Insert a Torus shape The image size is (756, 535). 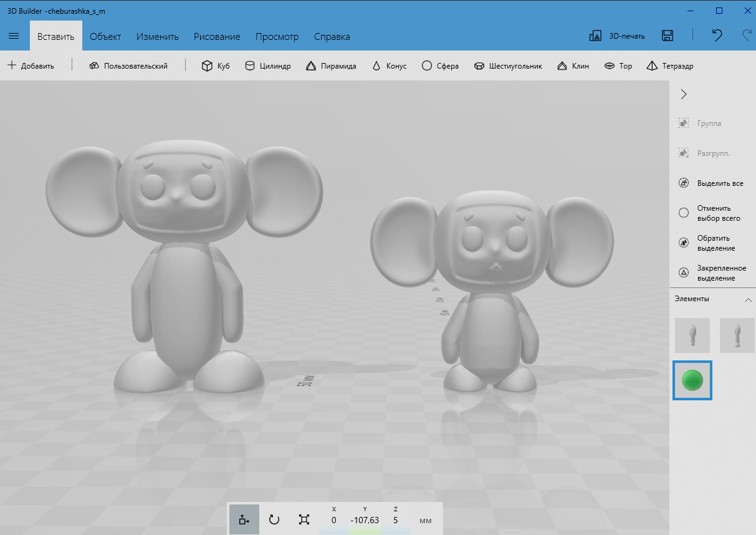[x=618, y=66]
